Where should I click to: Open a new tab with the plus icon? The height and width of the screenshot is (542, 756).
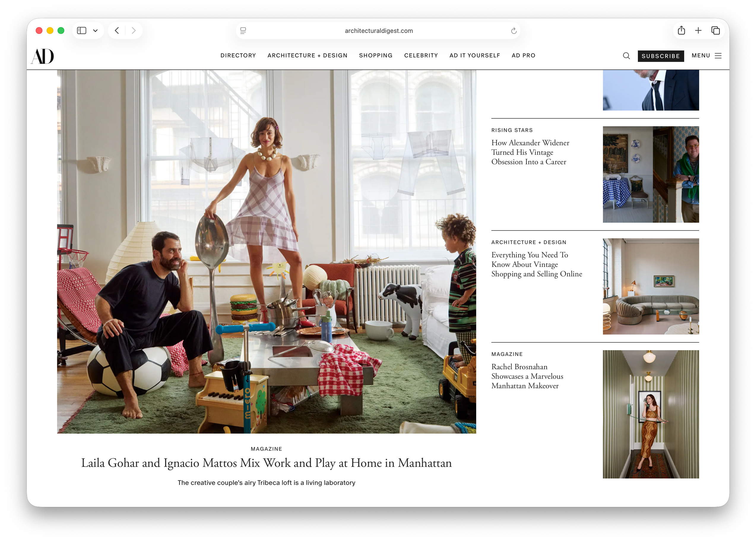coord(698,30)
